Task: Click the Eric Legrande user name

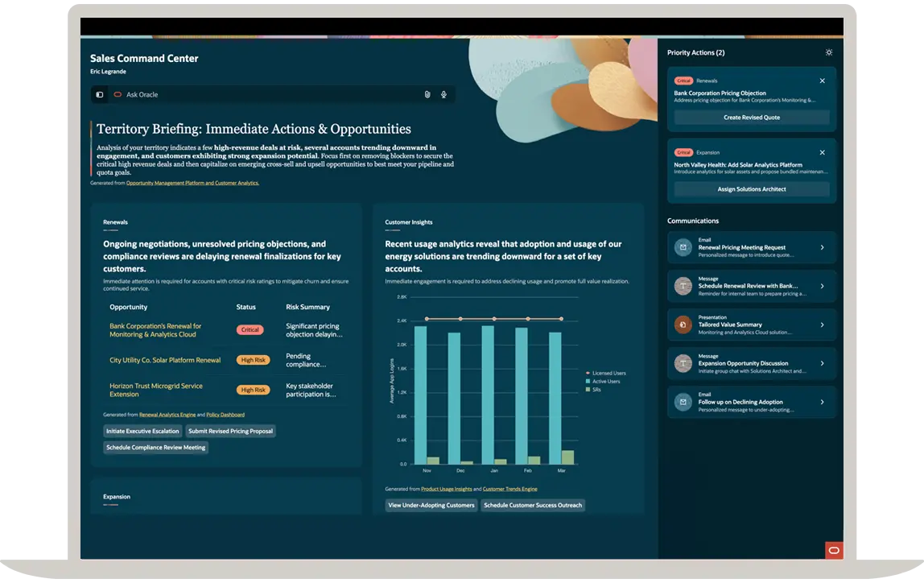Action: 108,72
